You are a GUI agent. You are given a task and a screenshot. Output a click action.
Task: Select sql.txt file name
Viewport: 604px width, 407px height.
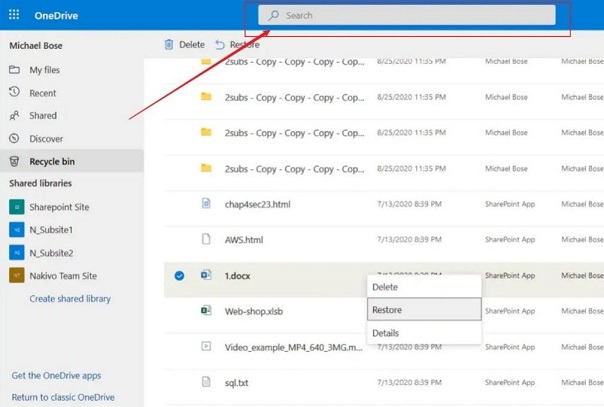[237, 383]
